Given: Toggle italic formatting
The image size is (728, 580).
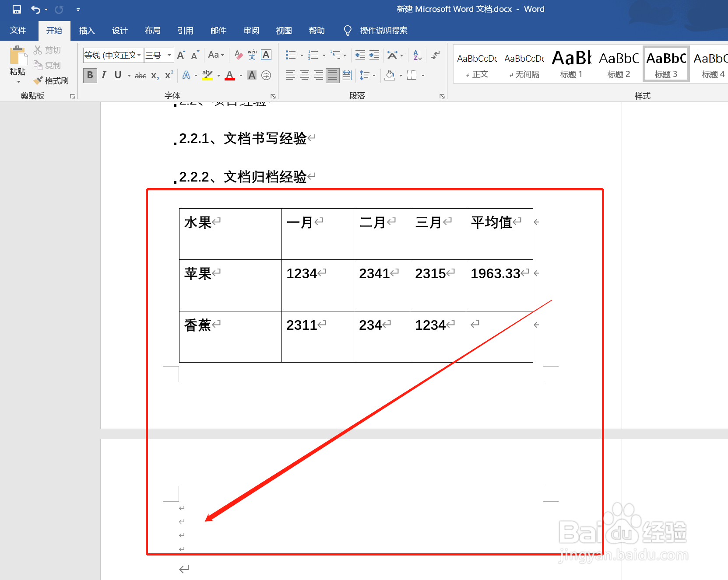Looking at the screenshot, I should tap(103, 75).
